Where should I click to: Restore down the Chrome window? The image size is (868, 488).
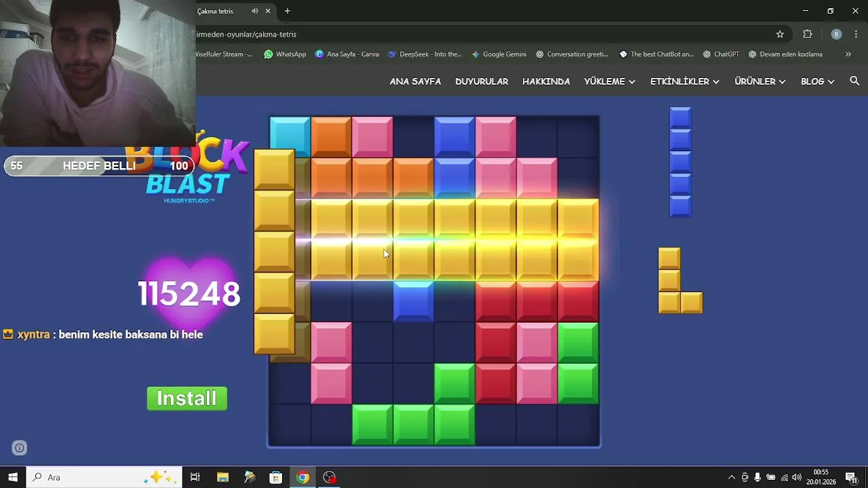click(831, 11)
